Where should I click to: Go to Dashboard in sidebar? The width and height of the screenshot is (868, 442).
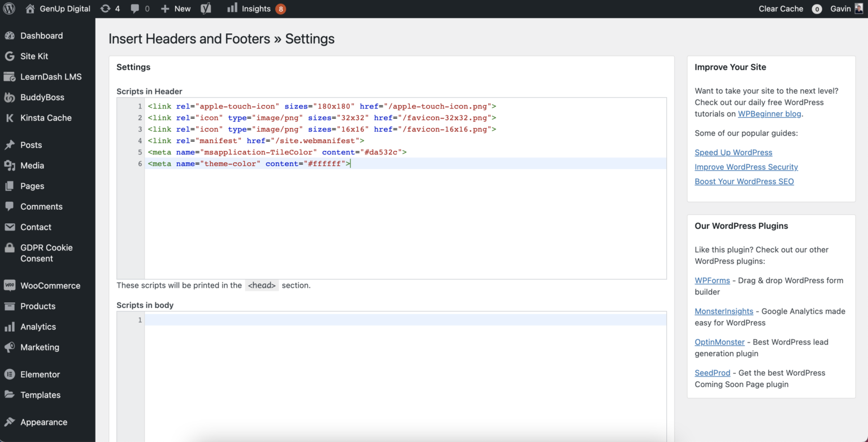41,36
